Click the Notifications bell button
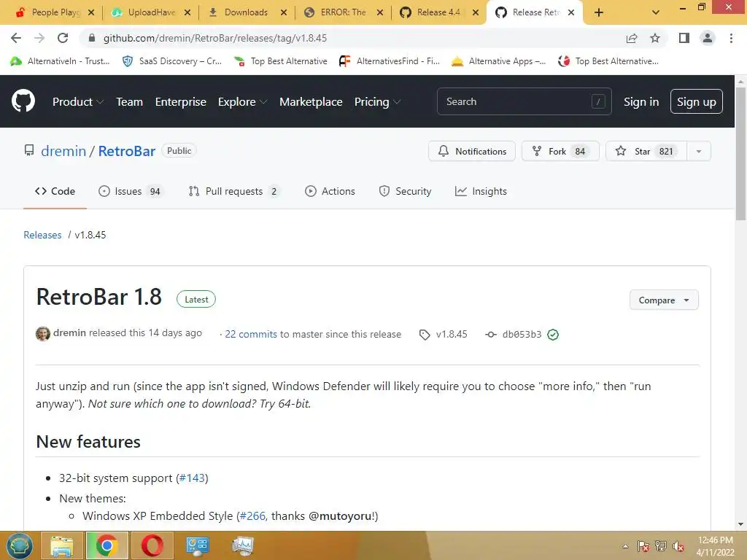This screenshot has height=560, width=747. tap(472, 151)
